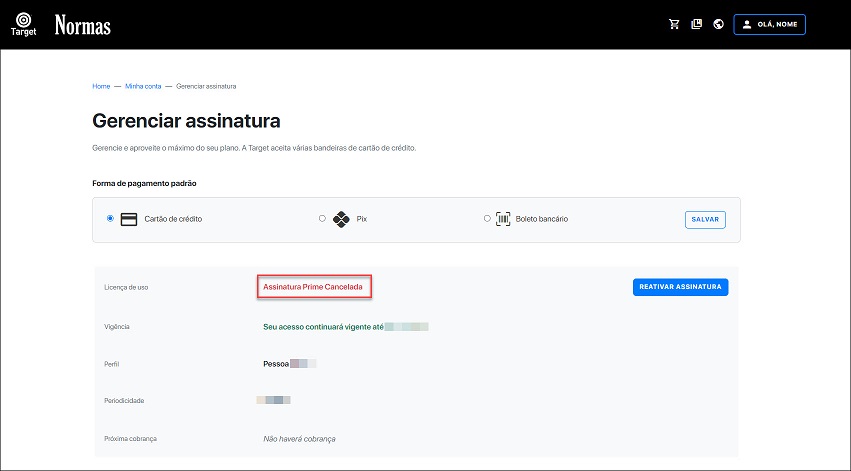Go to Home breadcrumb link
This screenshot has width=851, height=471.
point(101,86)
